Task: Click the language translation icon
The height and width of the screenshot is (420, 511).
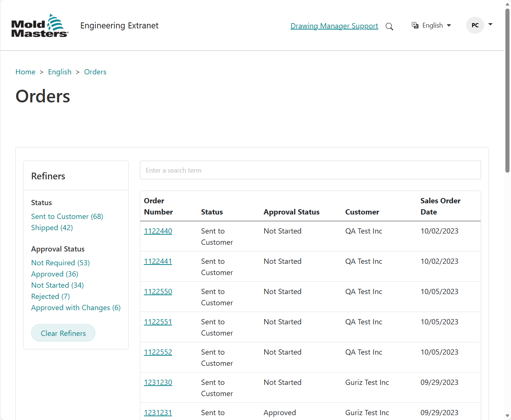Action: click(415, 25)
